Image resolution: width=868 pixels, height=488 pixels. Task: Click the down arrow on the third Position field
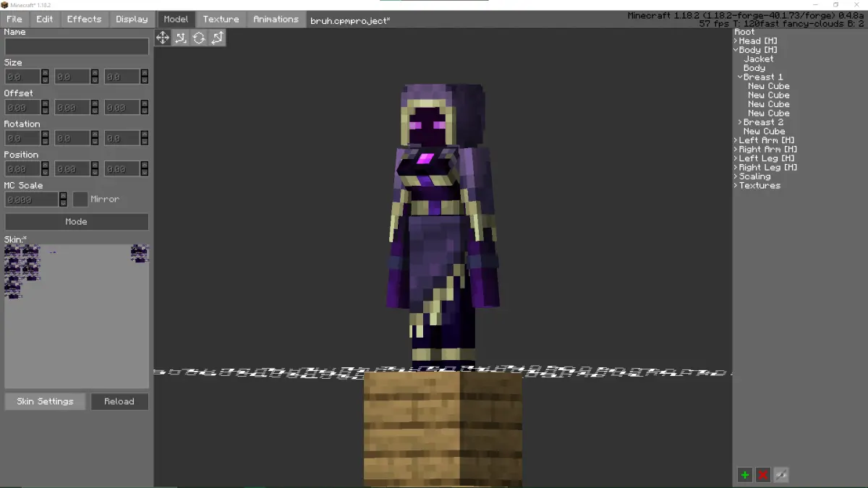(x=145, y=172)
